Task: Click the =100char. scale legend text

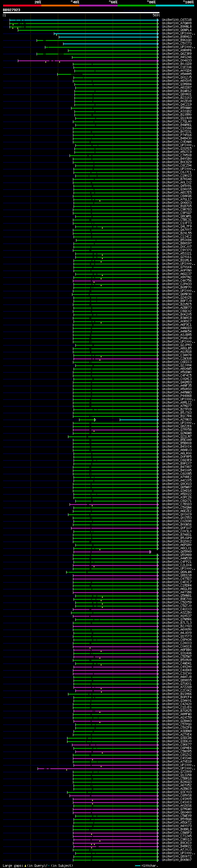Action: (x=150, y=866)
